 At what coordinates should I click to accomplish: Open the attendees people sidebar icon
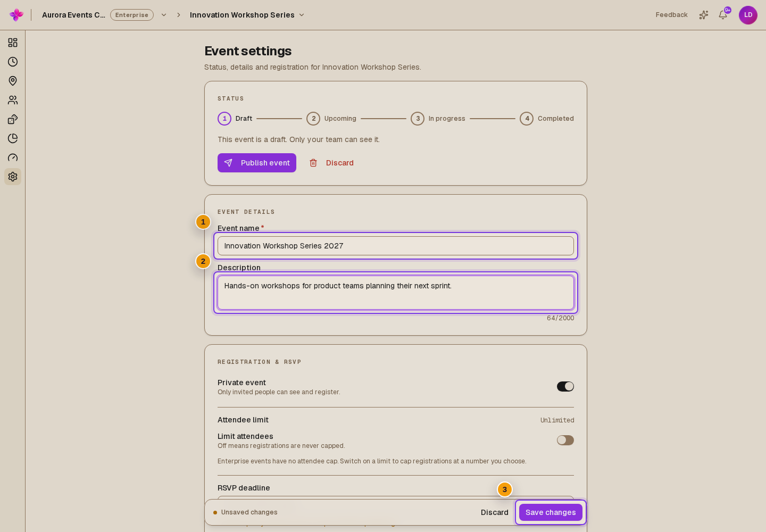pos(13,100)
